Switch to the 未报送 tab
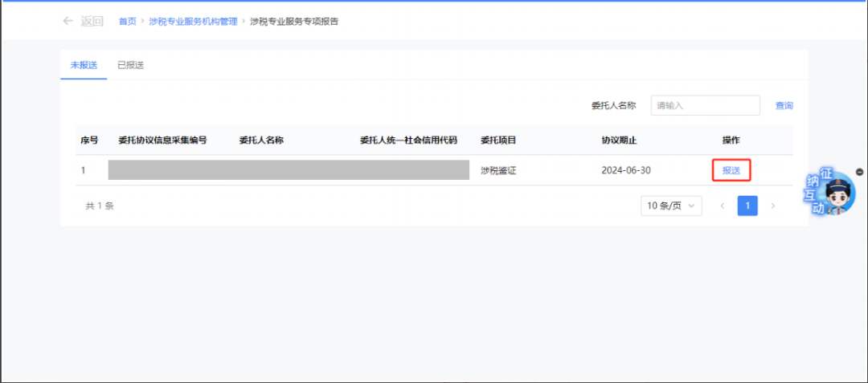The image size is (868, 383). (84, 65)
